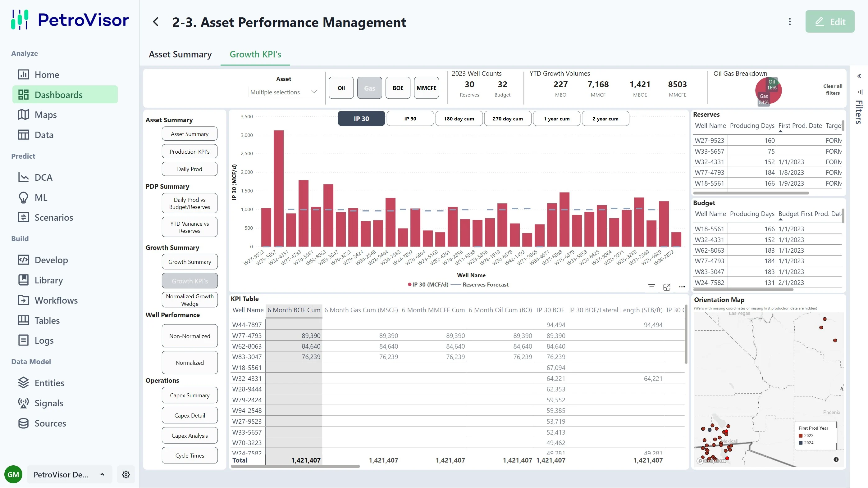
Task: Open the three-dot dashboard options menu
Action: pos(789,22)
